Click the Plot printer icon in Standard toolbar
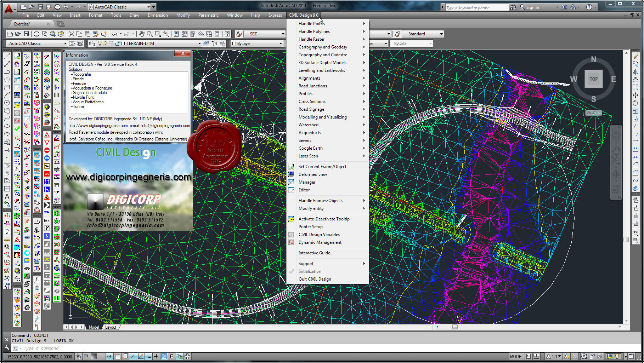Screen dimensions: 644x363 pyautogui.click(x=36, y=34)
